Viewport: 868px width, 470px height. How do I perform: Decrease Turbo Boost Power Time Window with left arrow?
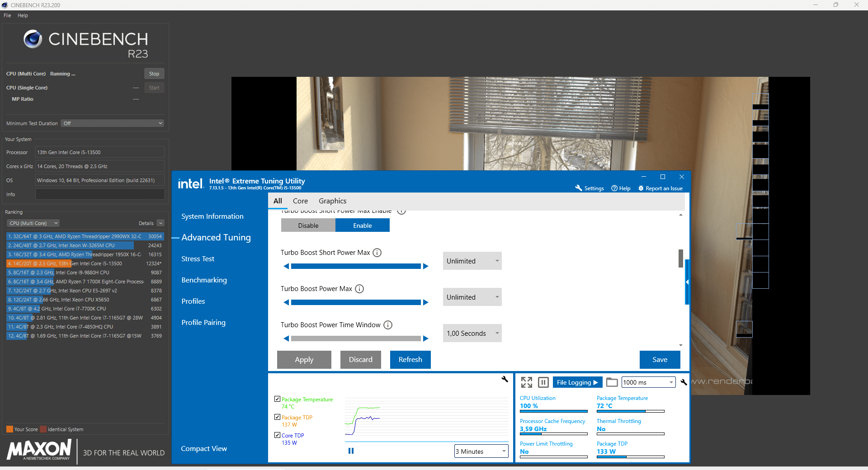286,338
